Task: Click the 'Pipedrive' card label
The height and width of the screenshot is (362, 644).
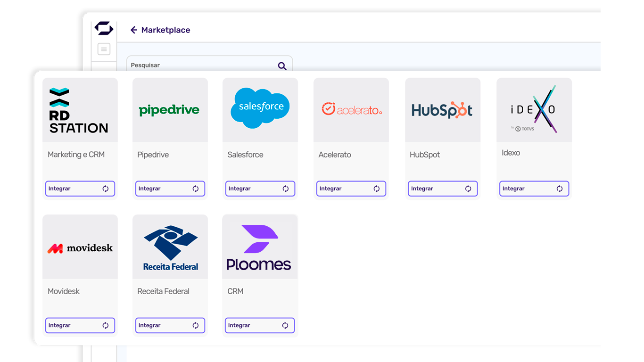Action: coord(153,155)
